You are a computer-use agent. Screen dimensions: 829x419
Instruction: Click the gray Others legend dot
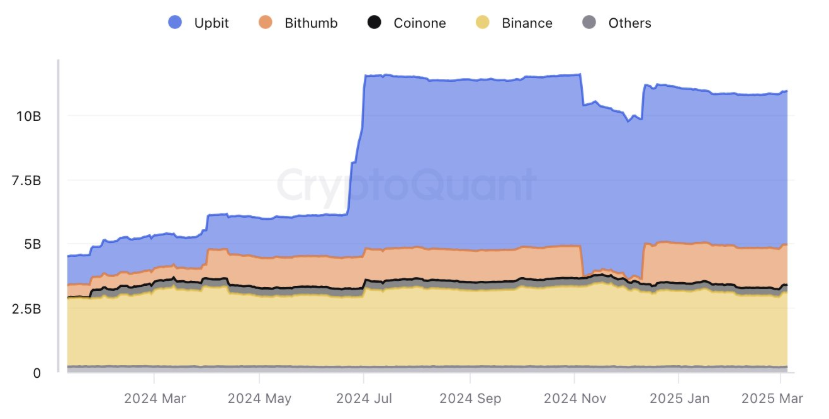click(589, 22)
